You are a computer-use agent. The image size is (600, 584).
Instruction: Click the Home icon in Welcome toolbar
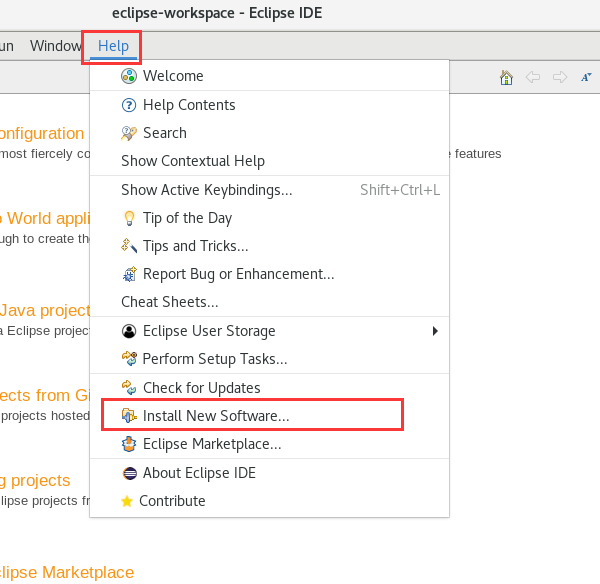click(507, 77)
